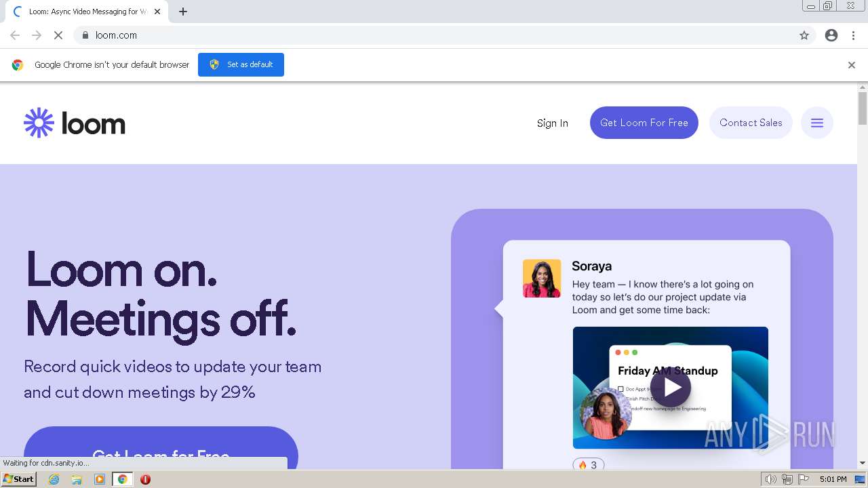Screen dimensions: 868x488
Task: Click the page scrollbar down arrow
Action: pyautogui.click(x=863, y=464)
